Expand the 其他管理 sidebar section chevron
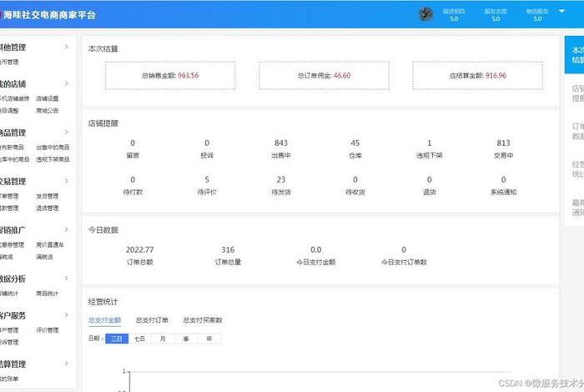The width and height of the screenshot is (584, 392). tap(66, 47)
